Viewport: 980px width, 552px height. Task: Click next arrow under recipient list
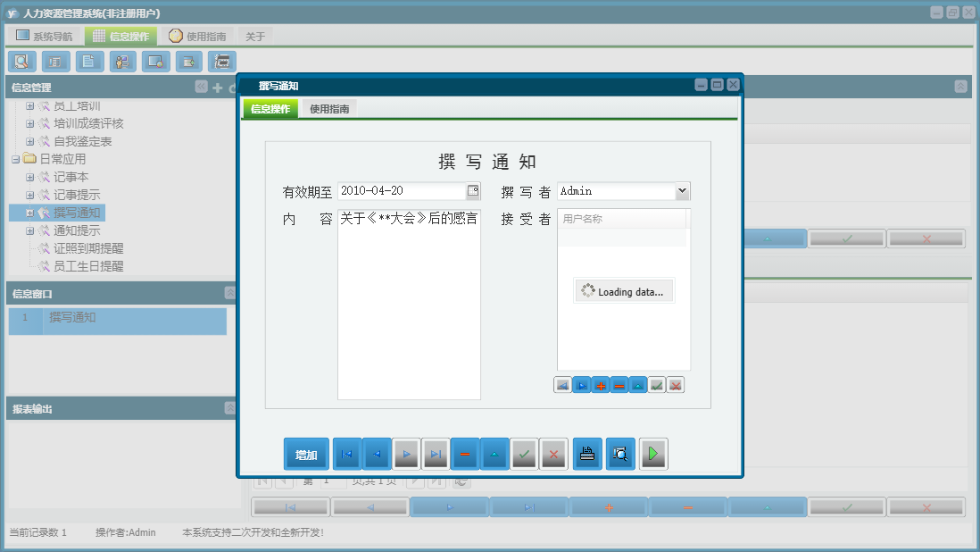pos(582,385)
